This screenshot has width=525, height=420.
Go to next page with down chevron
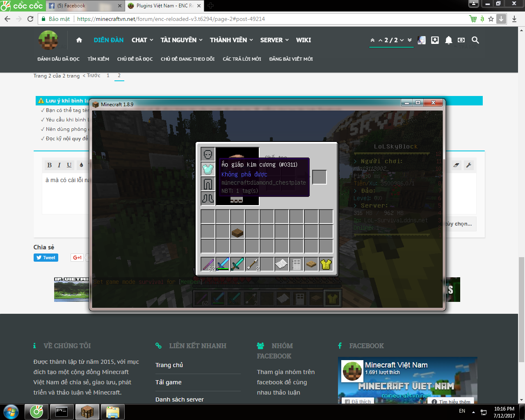pyautogui.click(x=402, y=40)
